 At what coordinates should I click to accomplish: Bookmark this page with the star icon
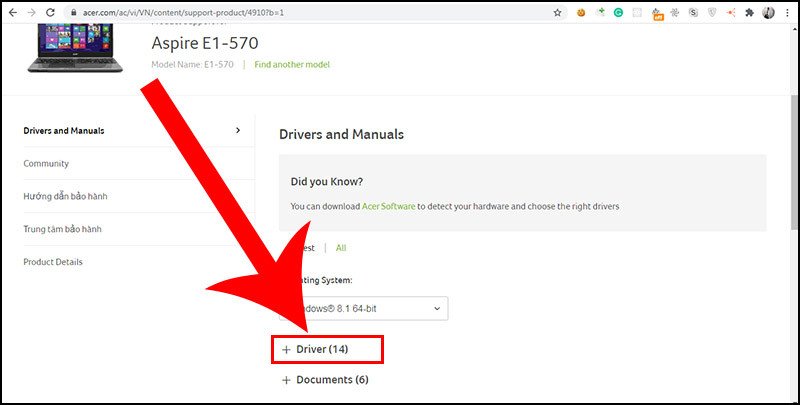click(x=557, y=13)
